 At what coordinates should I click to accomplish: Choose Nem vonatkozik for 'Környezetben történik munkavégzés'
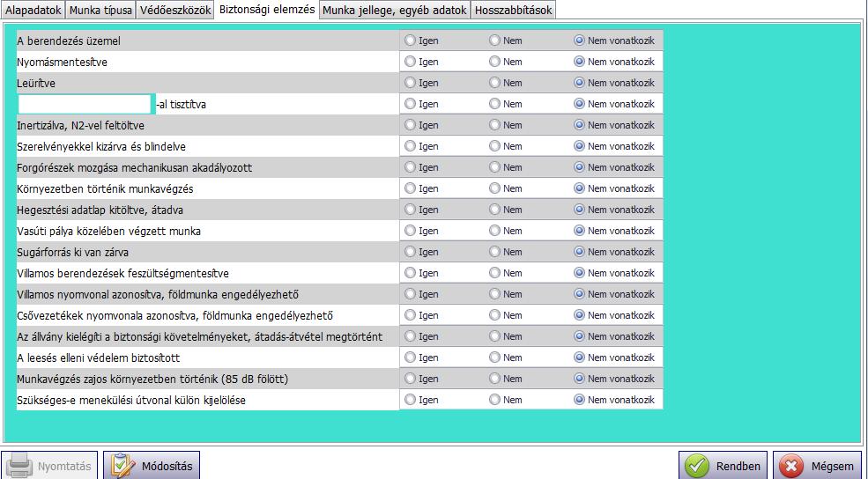coord(614,188)
